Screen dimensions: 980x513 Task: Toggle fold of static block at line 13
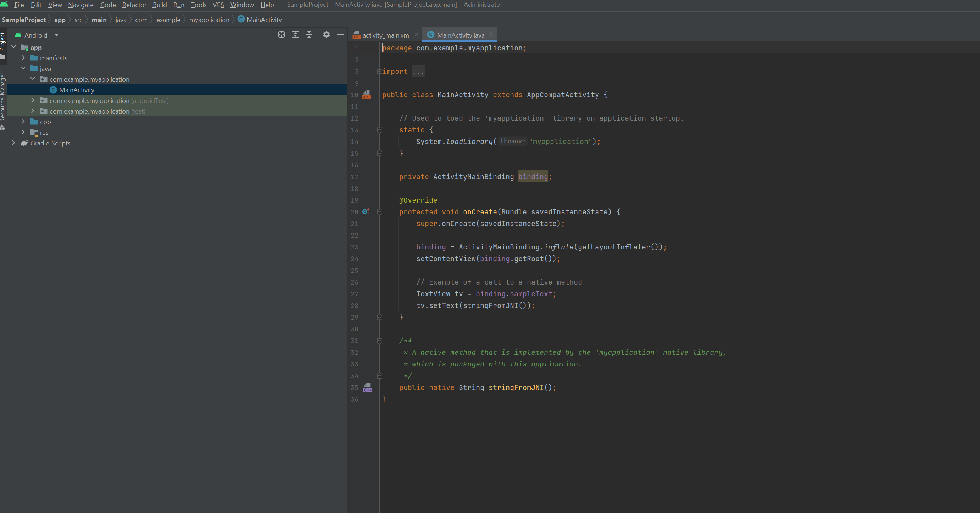coord(379,130)
